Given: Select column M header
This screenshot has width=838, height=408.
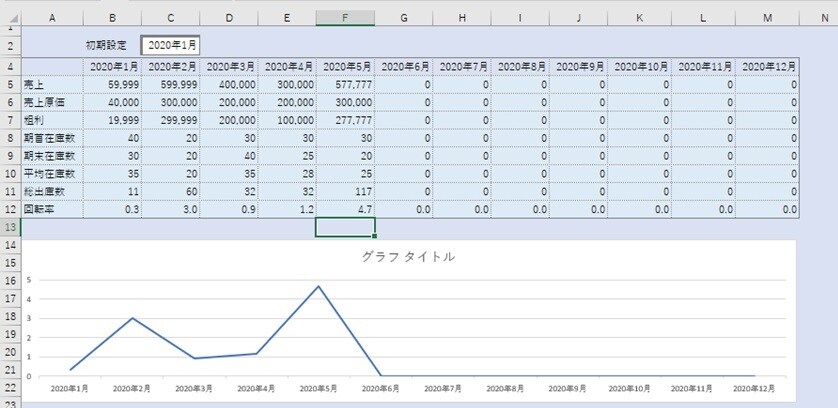Looking at the screenshot, I should click(767, 18).
